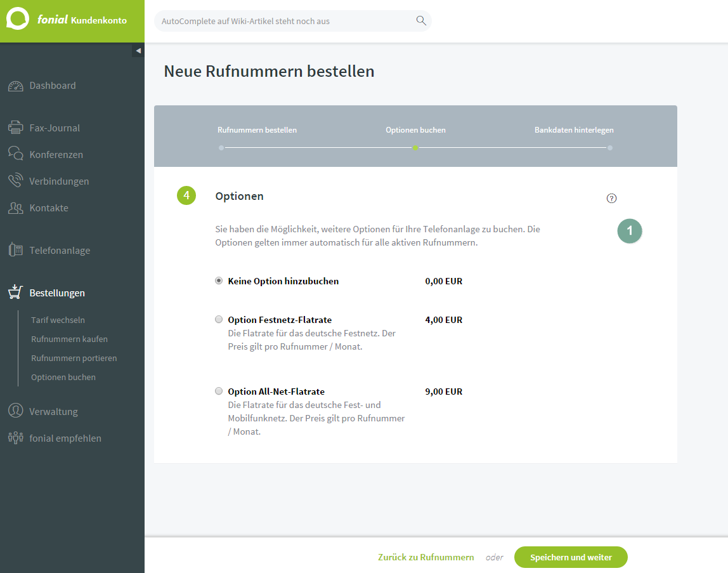Click the 0,00 EUR price text

pyautogui.click(x=443, y=281)
